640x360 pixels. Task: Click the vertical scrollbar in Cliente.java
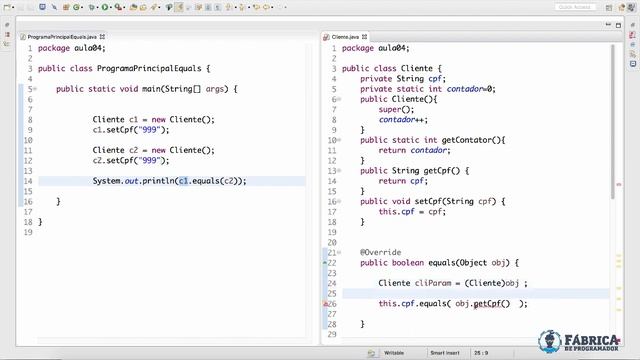pos(613,122)
